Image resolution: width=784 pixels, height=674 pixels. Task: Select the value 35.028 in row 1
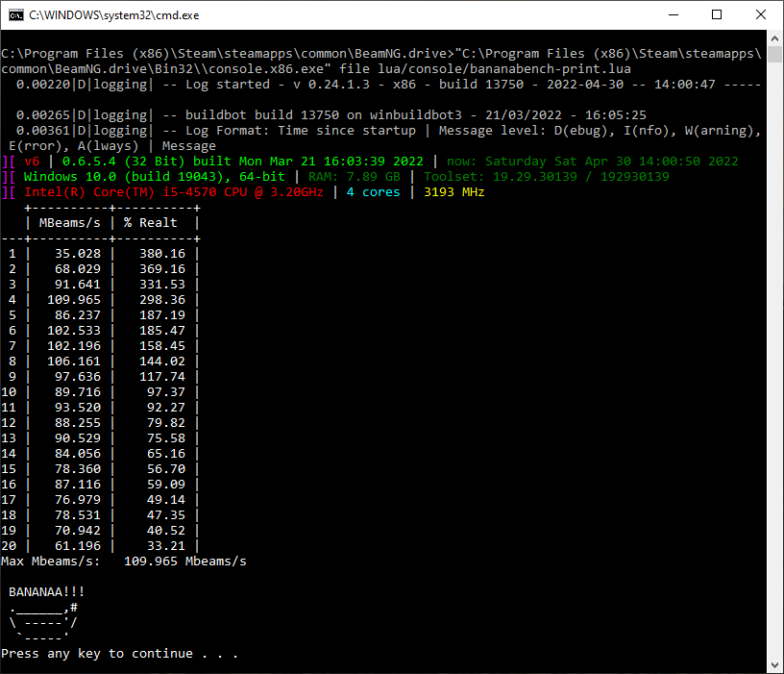coord(78,254)
